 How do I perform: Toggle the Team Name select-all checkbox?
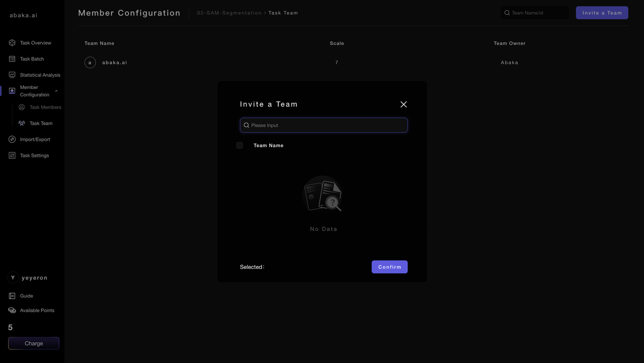point(239,145)
